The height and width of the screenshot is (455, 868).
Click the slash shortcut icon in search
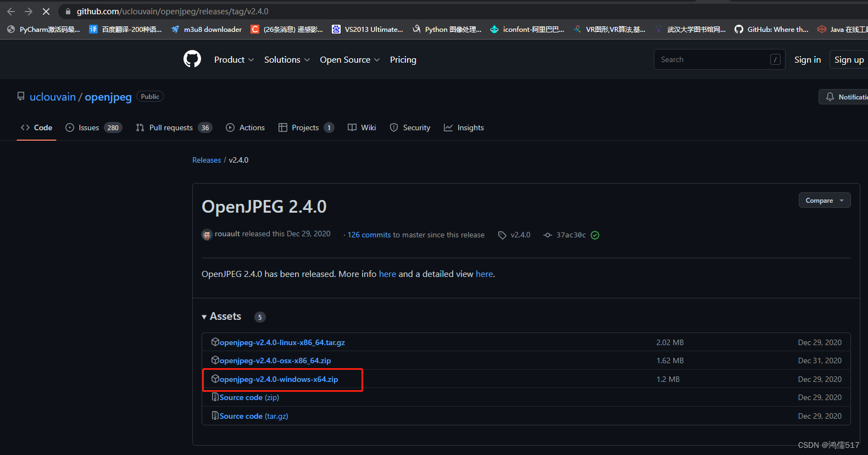(x=775, y=59)
